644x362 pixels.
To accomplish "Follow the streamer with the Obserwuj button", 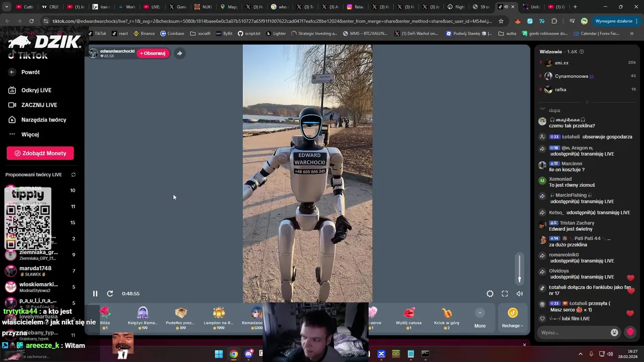I will tap(152, 53).
